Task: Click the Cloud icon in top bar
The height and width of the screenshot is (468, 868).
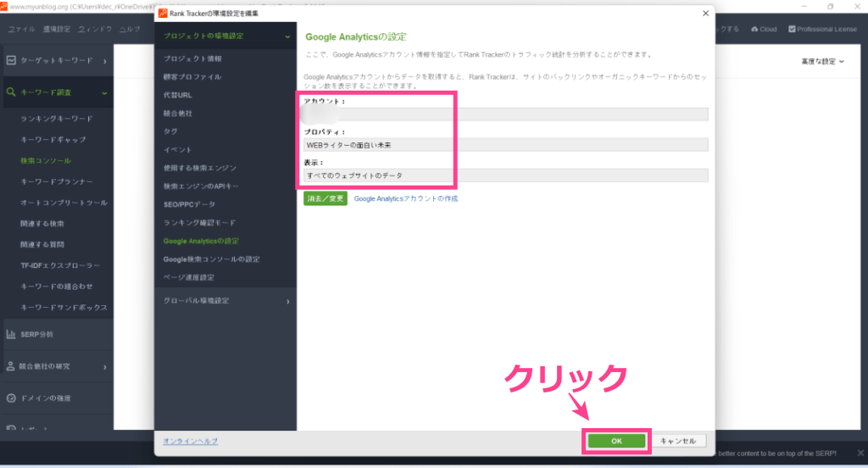Action: [754, 29]
